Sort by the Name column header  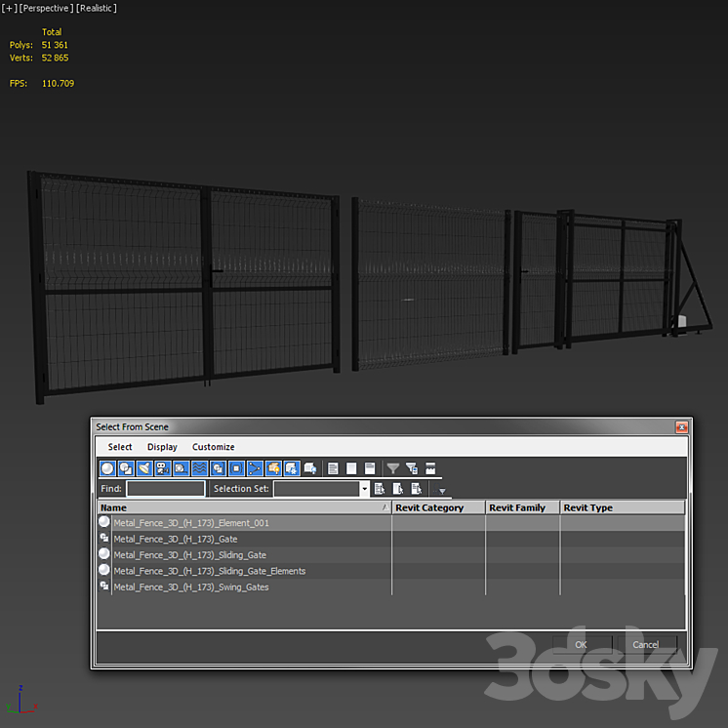pos(245,507)
